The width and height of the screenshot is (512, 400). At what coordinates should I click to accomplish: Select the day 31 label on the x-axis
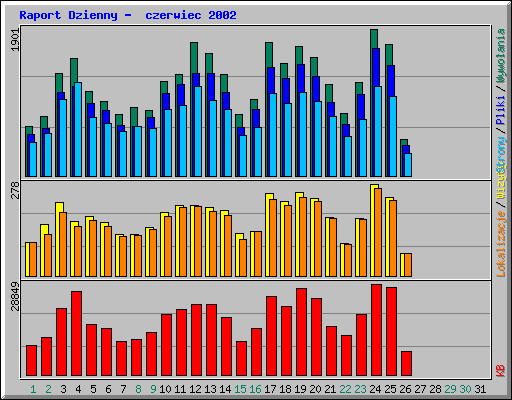click(480, 389)
